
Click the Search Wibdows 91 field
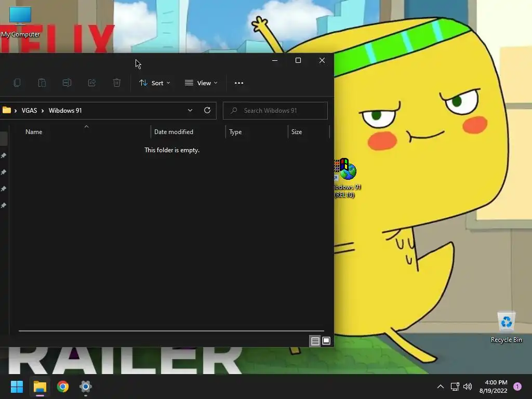(275, 111)
